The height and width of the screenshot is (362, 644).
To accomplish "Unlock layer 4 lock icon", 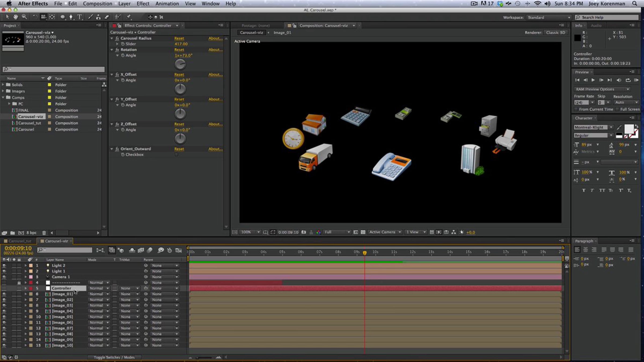I will tap(19, 283).
